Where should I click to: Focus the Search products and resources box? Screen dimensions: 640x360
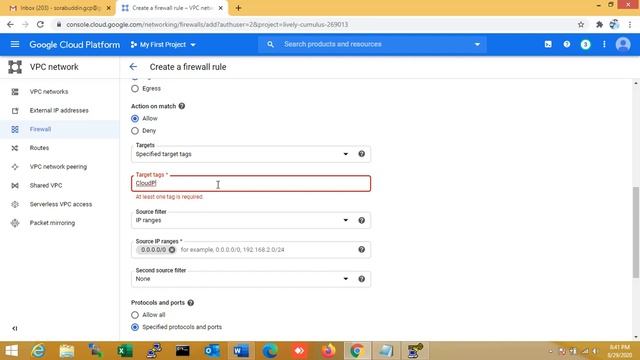pyautogui.click(x=371, y=44)
